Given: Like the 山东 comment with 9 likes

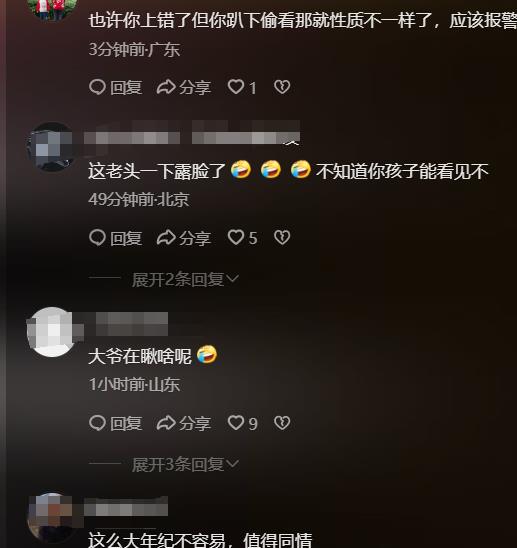Looking at the screenshot, I should tap(242, 423).
